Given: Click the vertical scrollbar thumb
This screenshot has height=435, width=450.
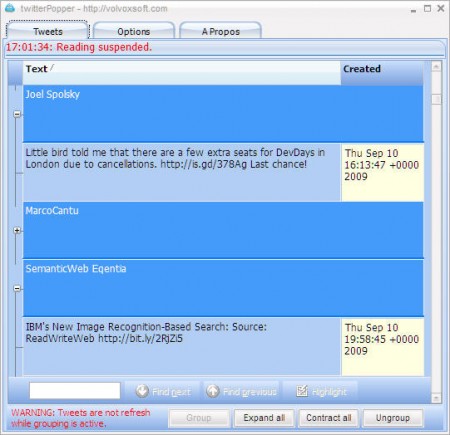Looking at the screenshot, I should pos(436,99).
